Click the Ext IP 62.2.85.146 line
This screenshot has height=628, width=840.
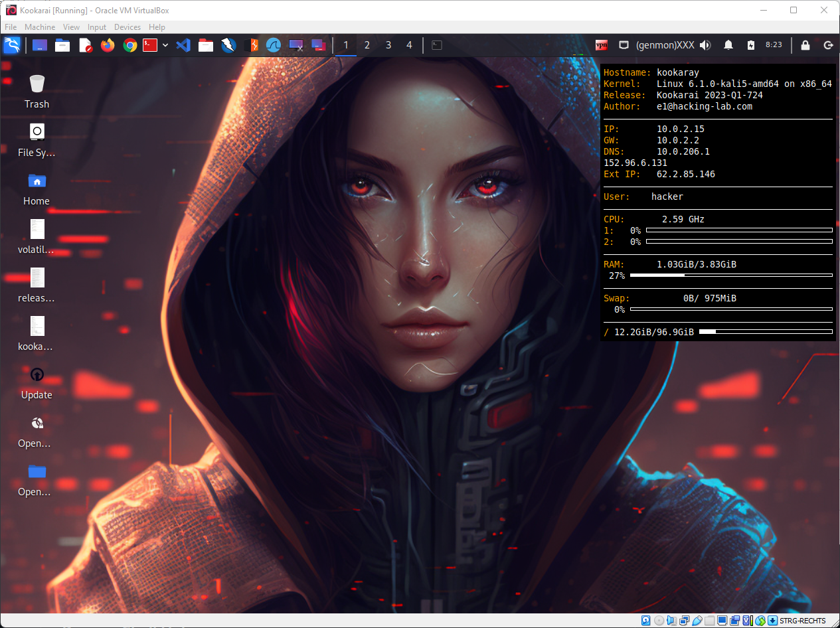[659, 174]
